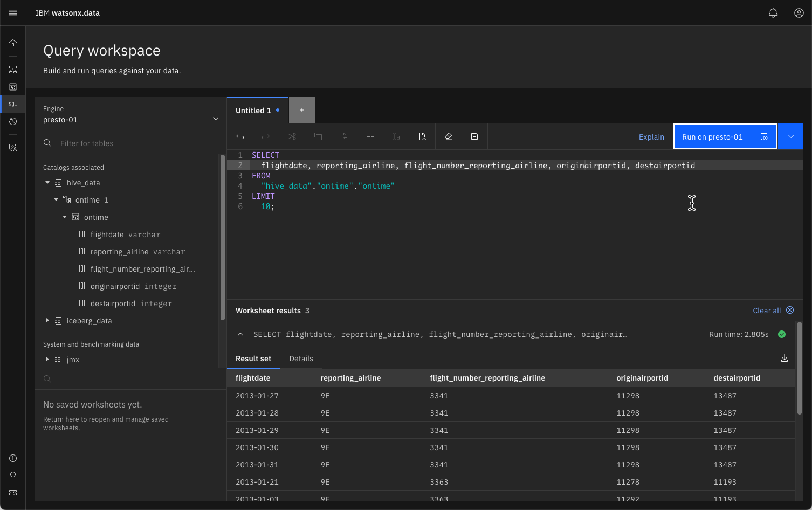This screenshot has height=510, width=812.
Task: Undo the last editor change
Action: coord(240,136)
